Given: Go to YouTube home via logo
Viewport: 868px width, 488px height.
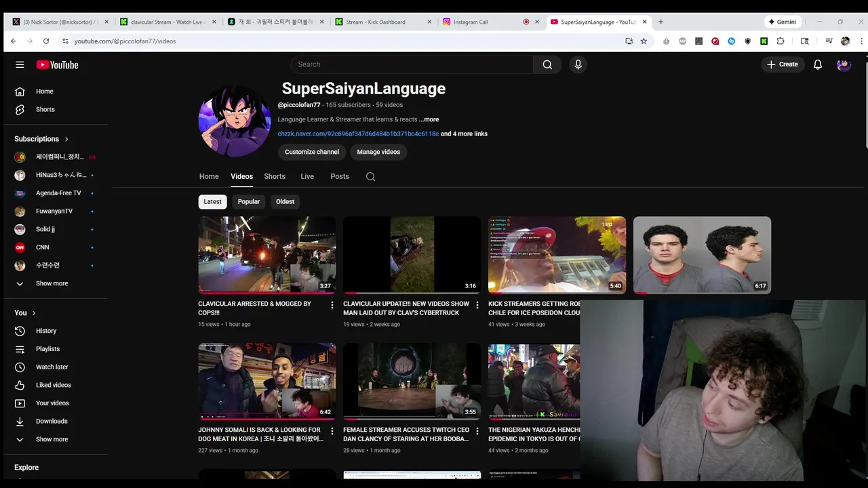Looking at the screenshot, I should pos(57,64).
